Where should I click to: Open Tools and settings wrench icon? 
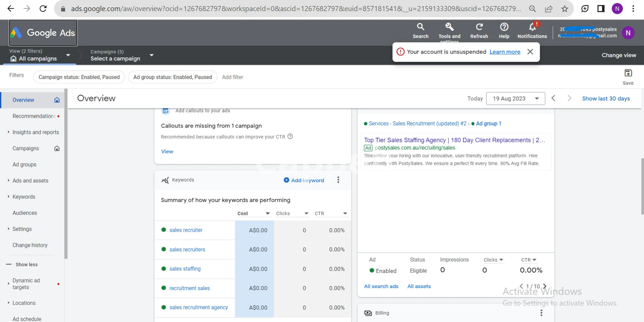click(x=449, y=27)
